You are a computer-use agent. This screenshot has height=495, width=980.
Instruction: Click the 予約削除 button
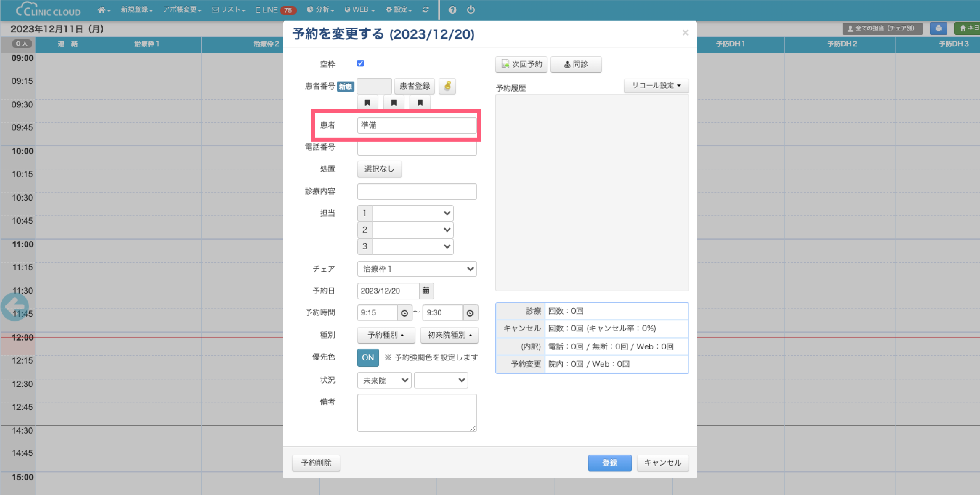pos(316,463)
